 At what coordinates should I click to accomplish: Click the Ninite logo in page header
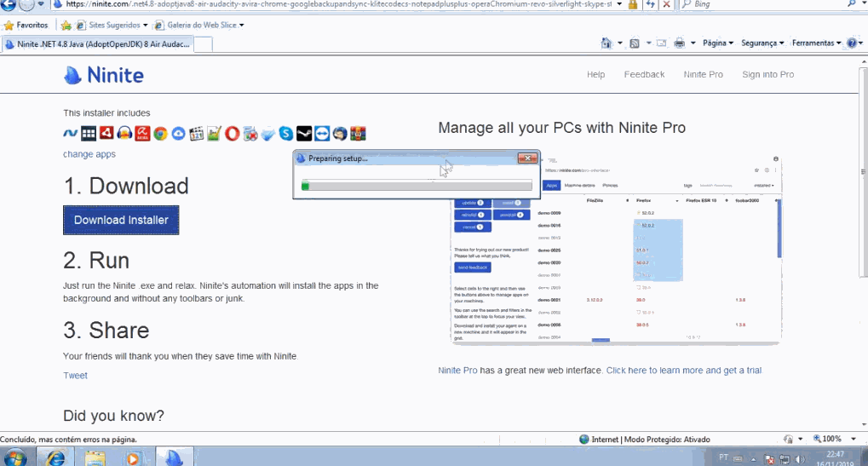104,75
